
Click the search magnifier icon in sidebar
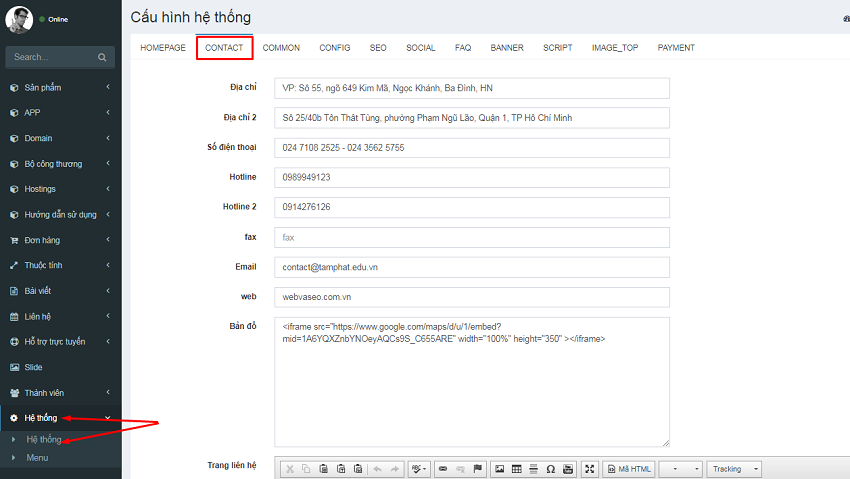click(102, 58)
